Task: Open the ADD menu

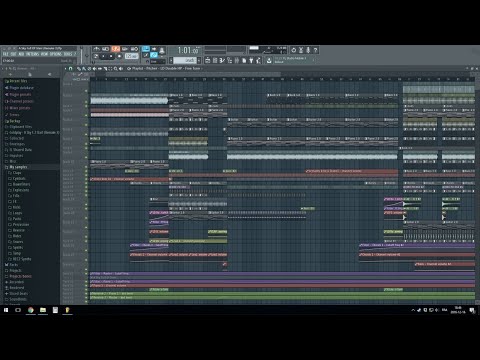Action: 21,54
